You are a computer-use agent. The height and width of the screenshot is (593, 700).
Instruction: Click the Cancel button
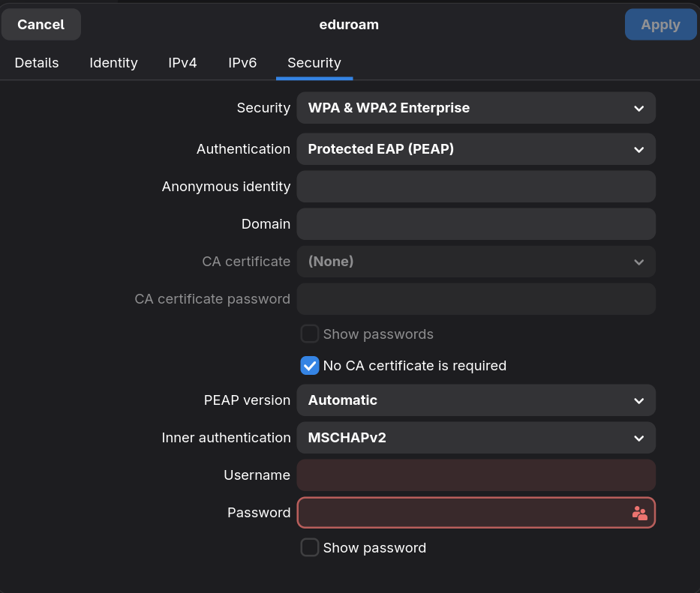click(x=41, y=25)
